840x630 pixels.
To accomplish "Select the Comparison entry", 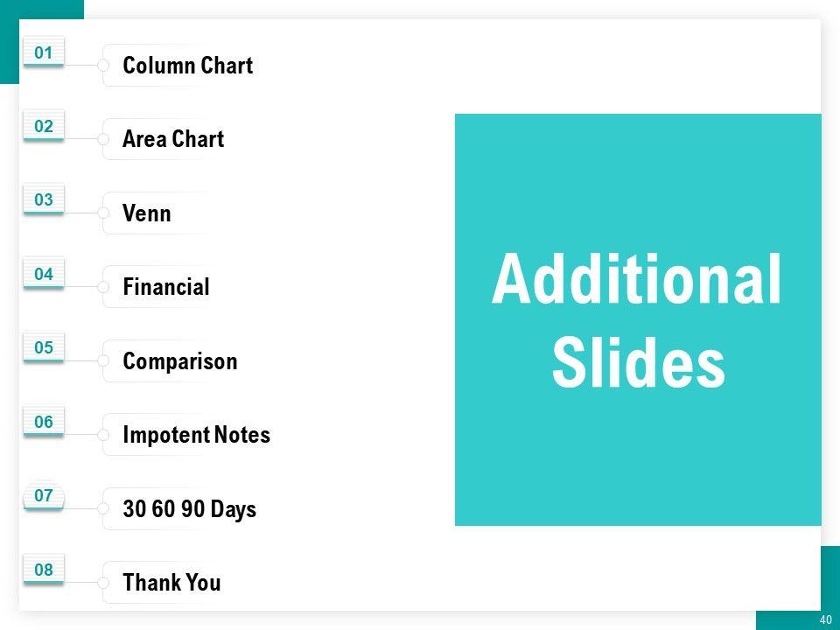I will (179, 361).
